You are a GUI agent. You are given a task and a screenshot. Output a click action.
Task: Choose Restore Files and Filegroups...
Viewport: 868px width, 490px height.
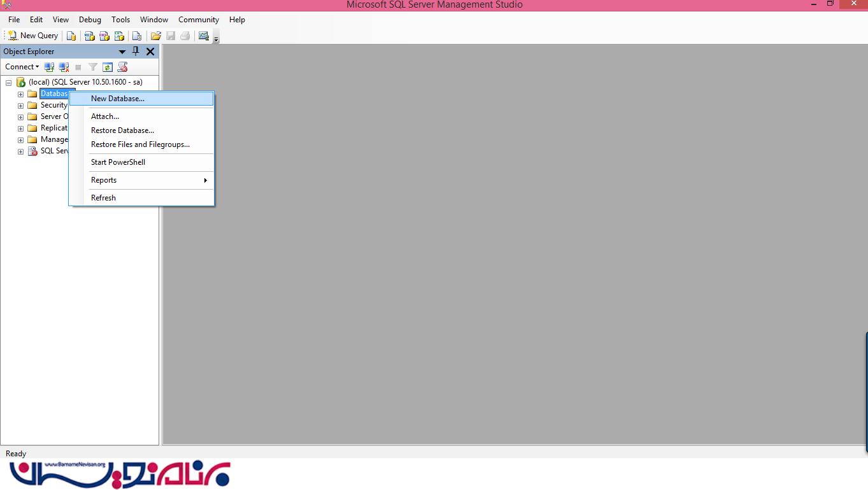point(141,144)
